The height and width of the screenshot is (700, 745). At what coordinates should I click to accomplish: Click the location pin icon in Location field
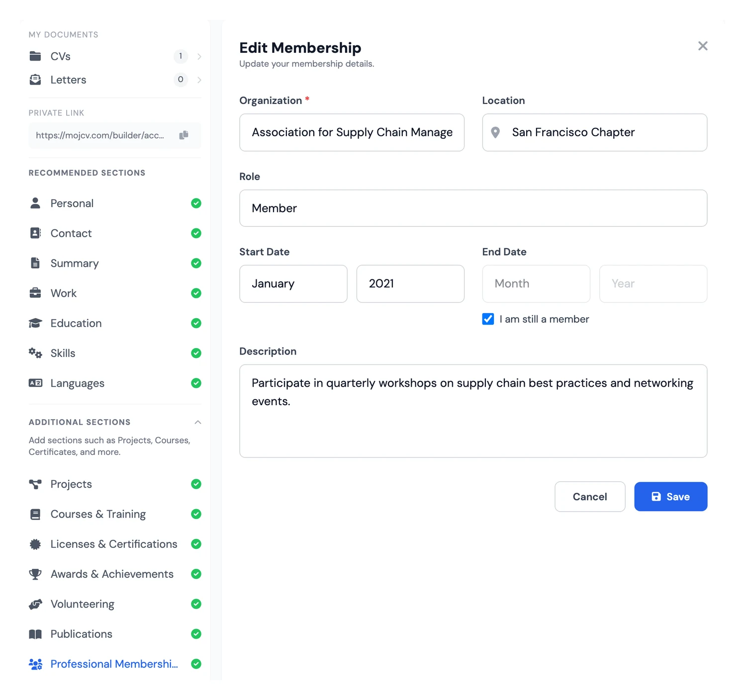(x=495, y=132)
